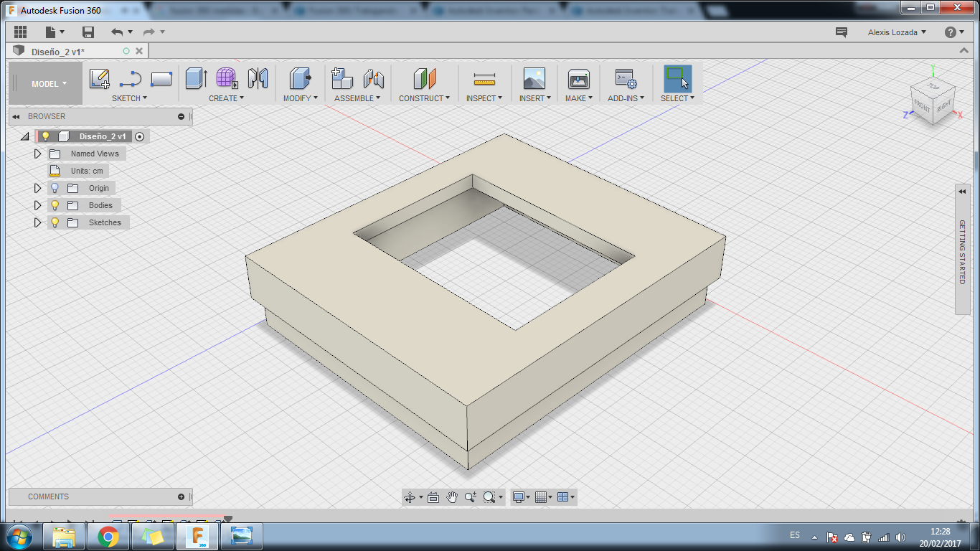Select the Pan hand tool

[x=452, y=496]
